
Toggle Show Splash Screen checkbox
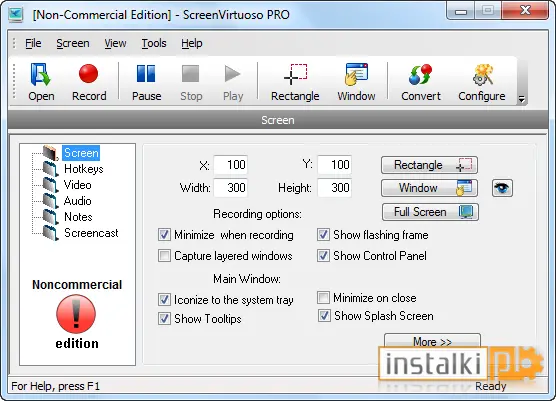point(324,316)
